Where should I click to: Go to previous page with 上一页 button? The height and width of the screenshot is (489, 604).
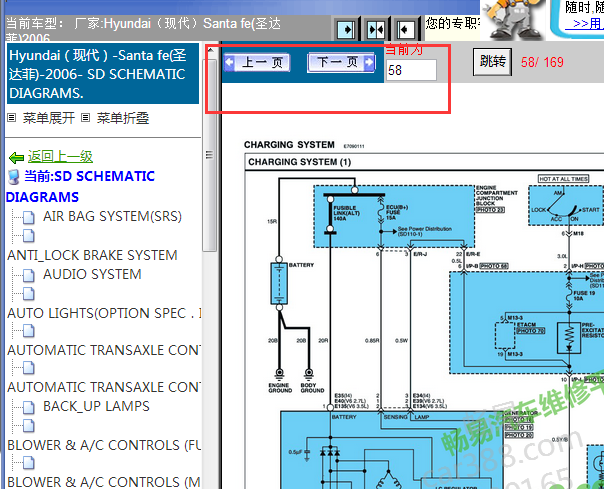(x=257, y=62)
